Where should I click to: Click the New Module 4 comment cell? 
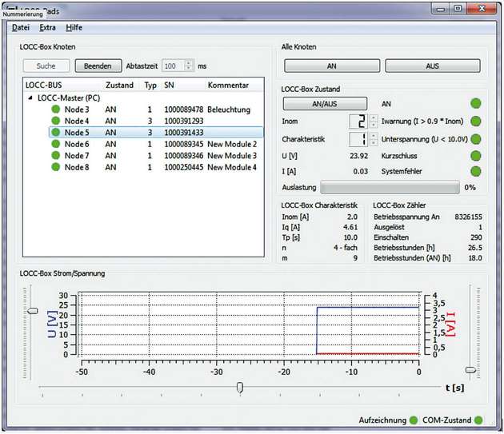pyautogui.click(x=232, y=167)
